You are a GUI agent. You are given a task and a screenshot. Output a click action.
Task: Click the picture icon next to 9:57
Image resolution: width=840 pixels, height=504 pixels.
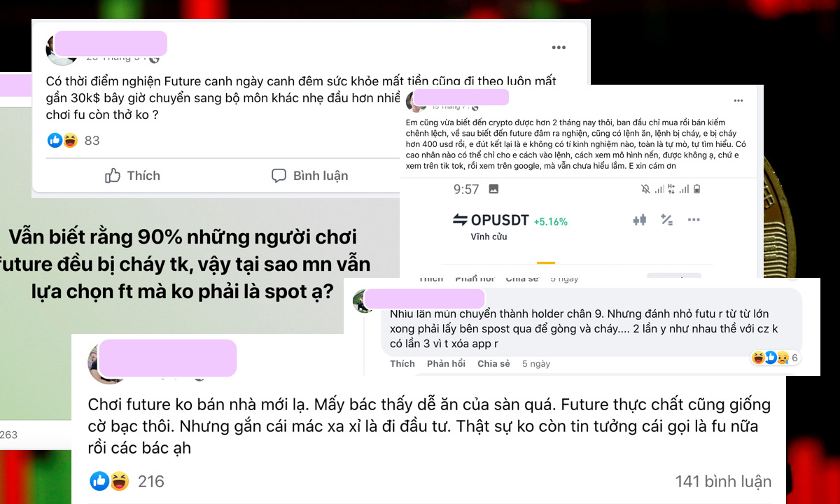(493, 189)
